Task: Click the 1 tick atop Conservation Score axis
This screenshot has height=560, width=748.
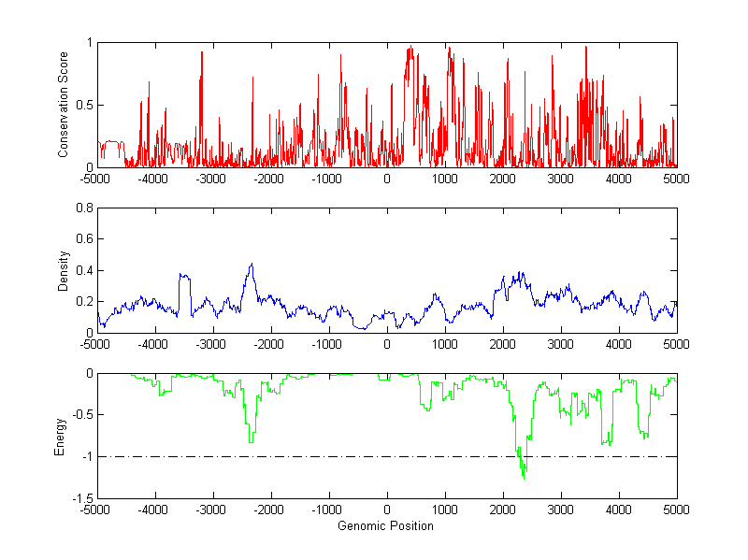Action: tap(89, 43)
